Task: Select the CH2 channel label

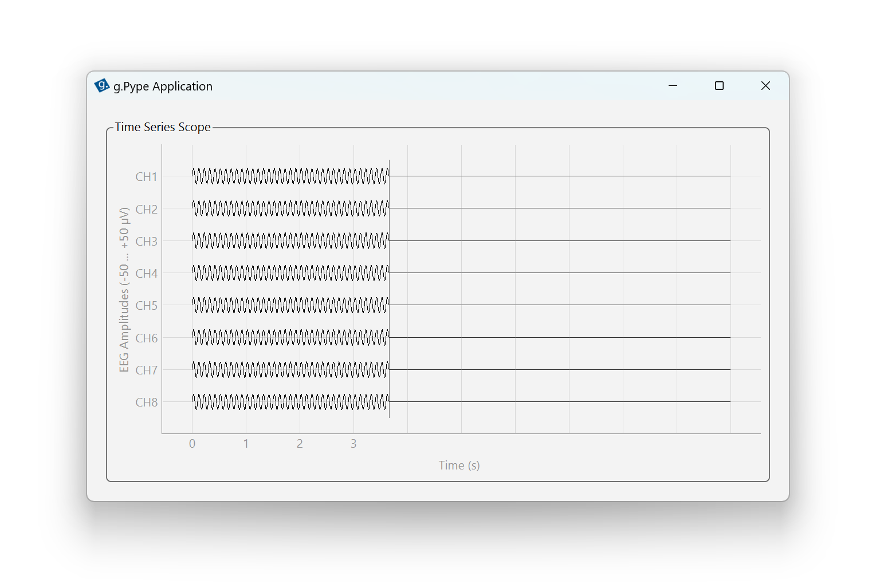Action: [x=146, y=210]
